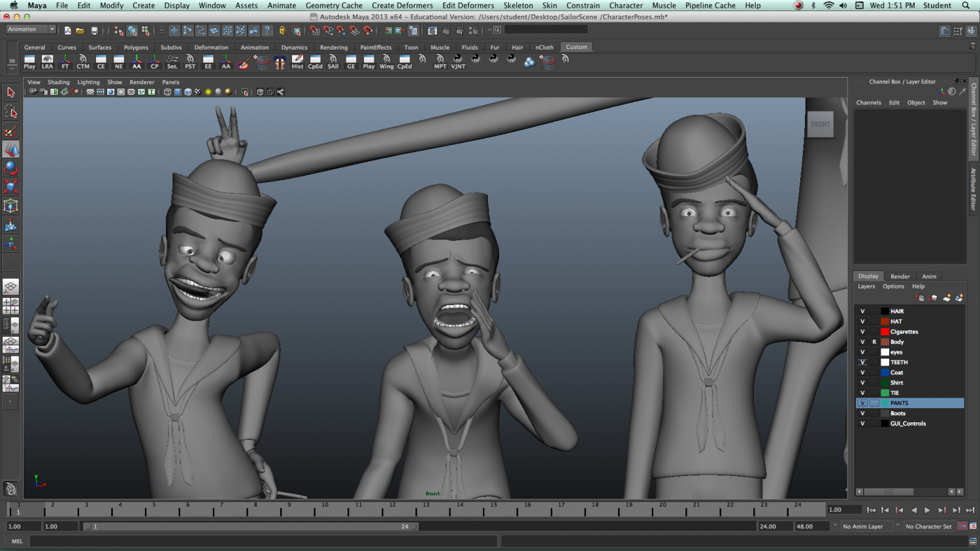Screen dimensions: 980x551
Task: Click the green TIE layer color swatch
Action: tap(885, 393)
